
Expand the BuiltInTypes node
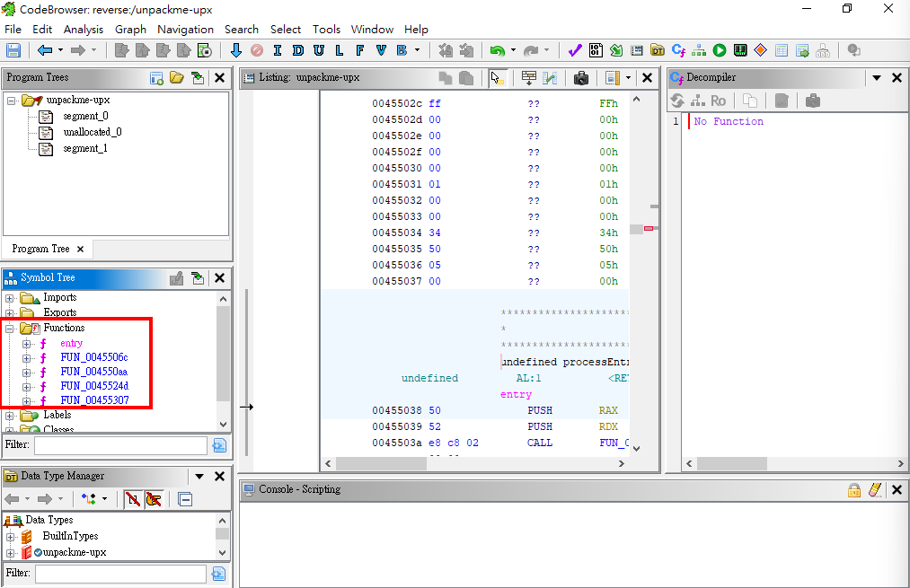coord(11,536)
